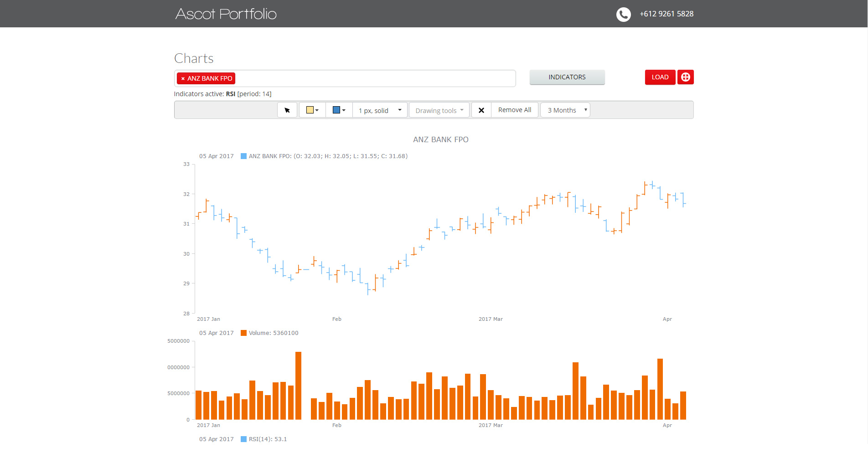
Task: Click the X remove drawing icon
Action: pyautogui.click(x=481, y=110)
